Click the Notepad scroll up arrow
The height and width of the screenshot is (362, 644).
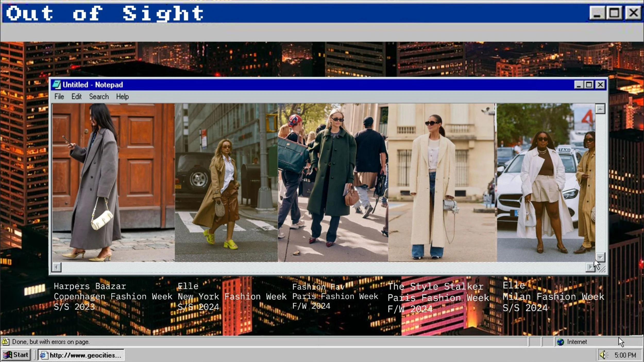(600, 109)
